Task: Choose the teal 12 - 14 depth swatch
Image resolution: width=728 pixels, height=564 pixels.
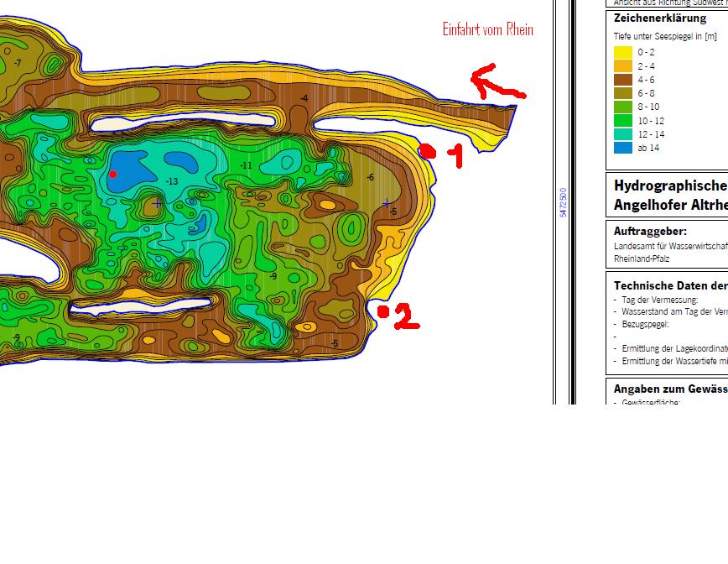Action: tap(622, 134)
